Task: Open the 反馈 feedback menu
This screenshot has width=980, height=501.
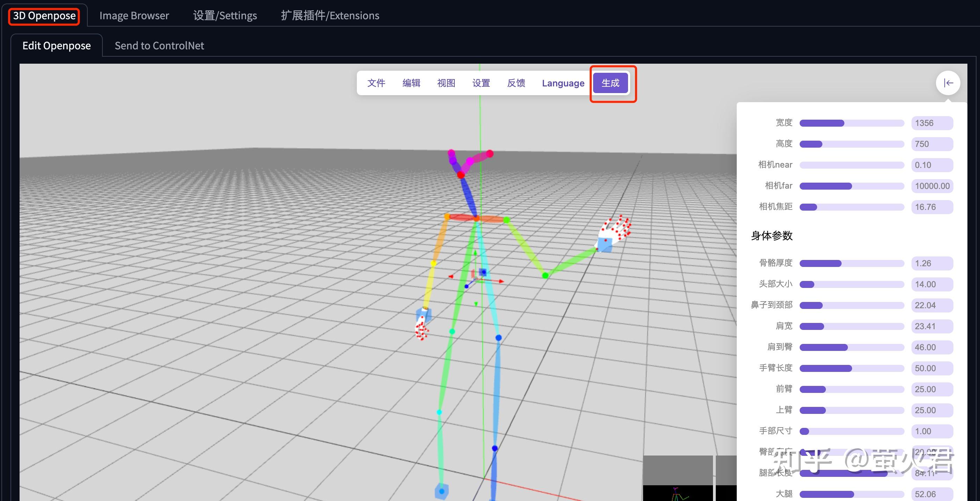Action: (x=516, y=83)
